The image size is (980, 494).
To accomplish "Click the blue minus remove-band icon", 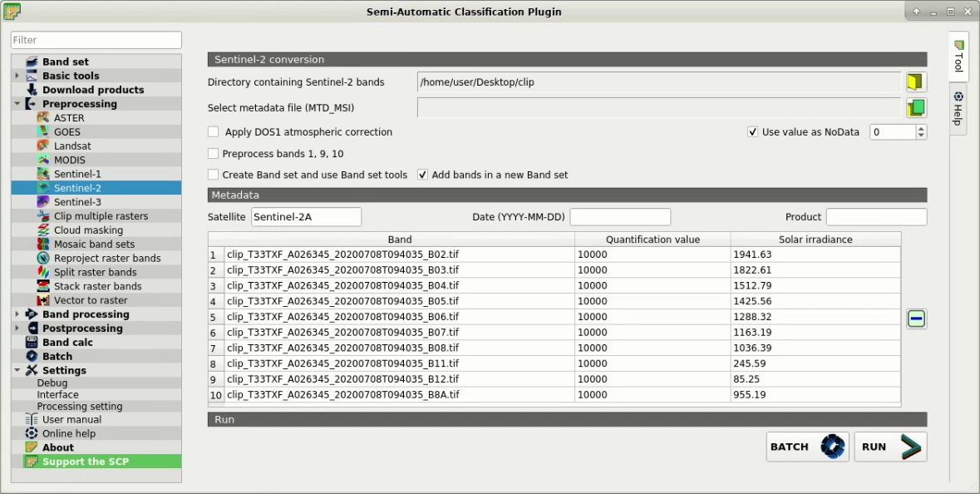I will point(916,319).
